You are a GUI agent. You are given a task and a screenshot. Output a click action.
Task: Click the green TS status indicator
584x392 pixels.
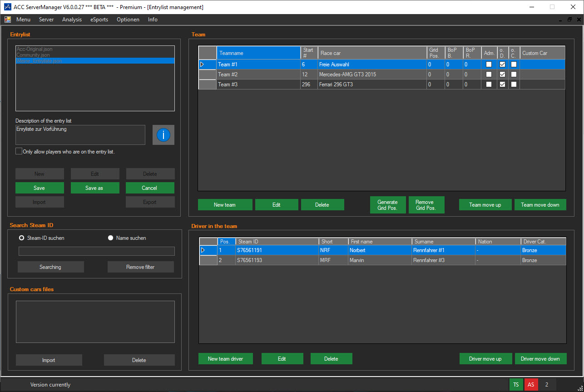(516, 385)
